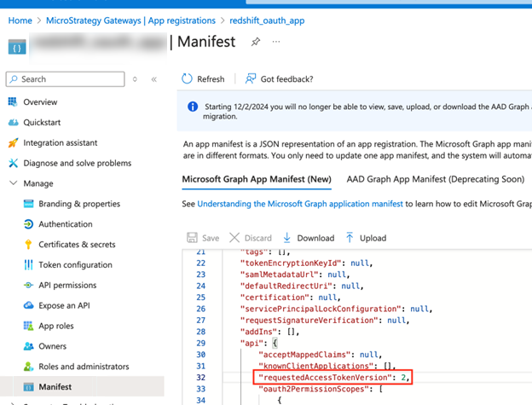Pin the Manifest page using the pin icon
Viewport: 532px width, 405px height.
click(x=256, y=42)
